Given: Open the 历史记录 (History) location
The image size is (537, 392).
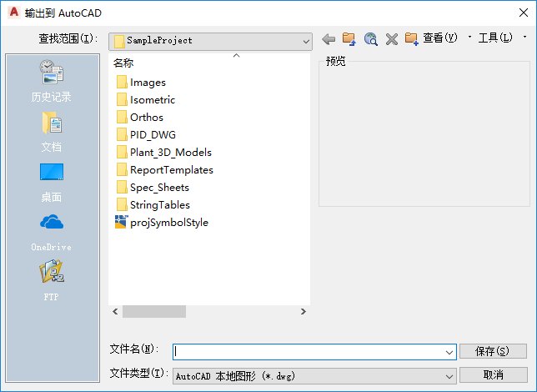Looking at the screenshot, I should pyautogui.click(x=52, y=81).
